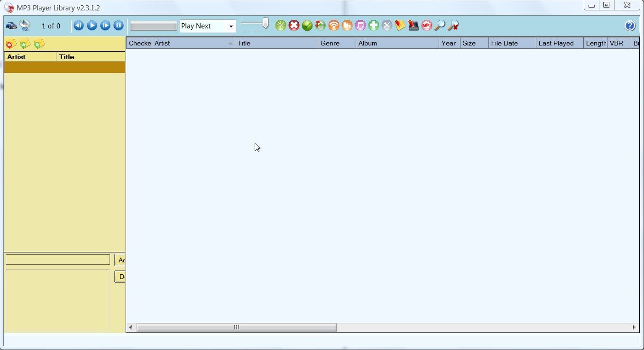This screenshot has width=644, height=350.
Task: Open the MP3 tag editor icon
Action: (x=427, y=25)
